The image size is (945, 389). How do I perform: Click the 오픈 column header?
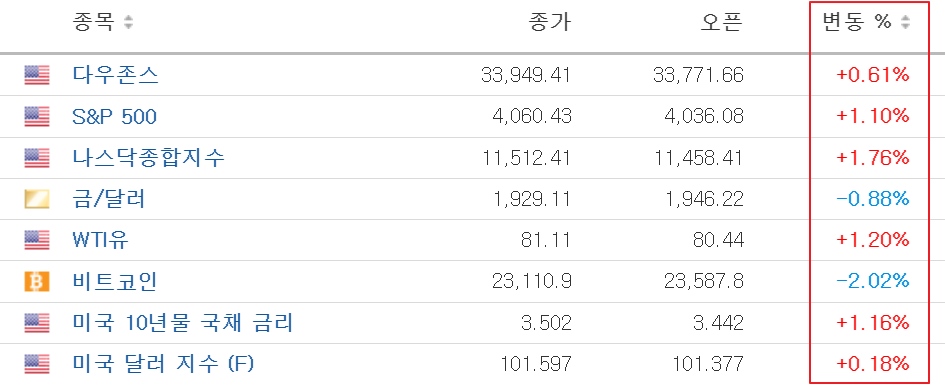tap(721, 23)
